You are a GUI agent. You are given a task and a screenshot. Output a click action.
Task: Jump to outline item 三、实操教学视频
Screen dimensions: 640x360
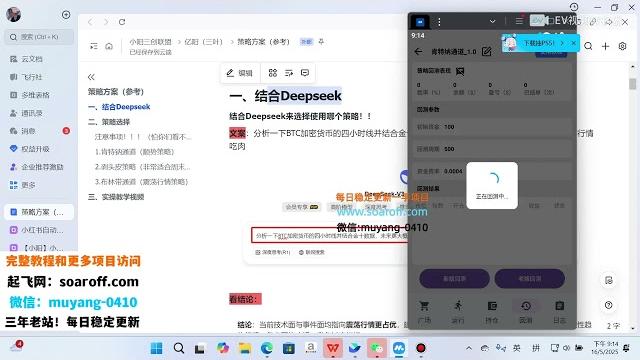pos(116,197)
